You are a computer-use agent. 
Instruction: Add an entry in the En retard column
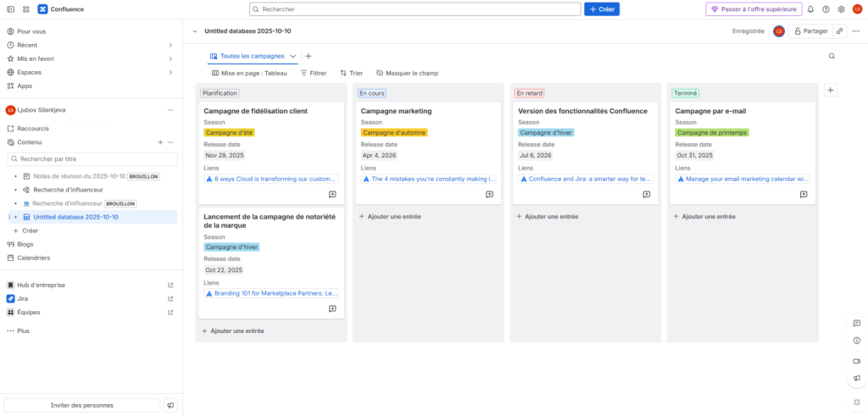click(548, 216)
